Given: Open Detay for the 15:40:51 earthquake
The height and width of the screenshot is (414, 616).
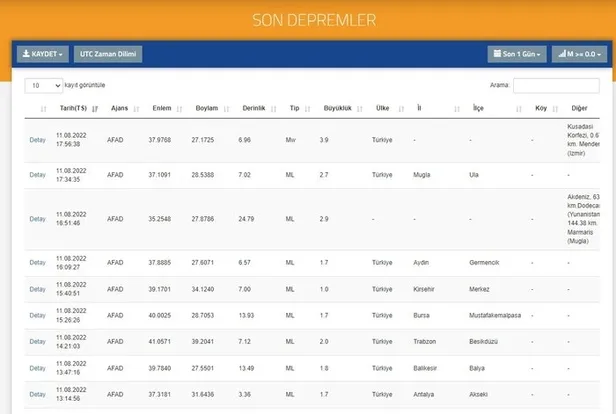Looking at the screenshot, I should point(37,289).
